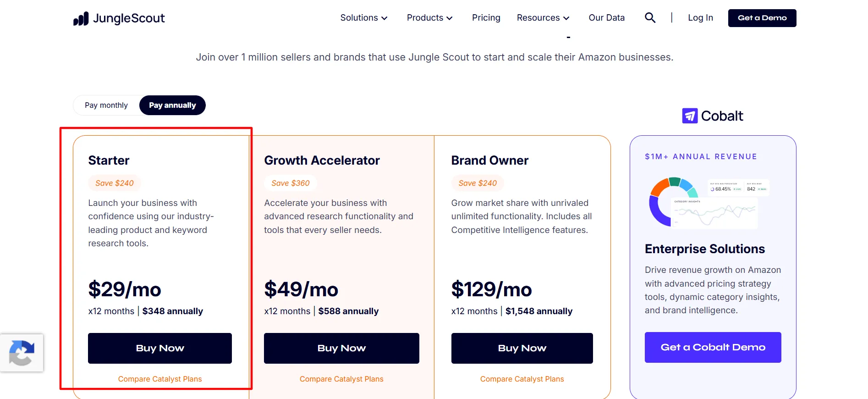Open the search magnifier icon
Image resolution: width=868 pixels, height=399 pixels.
[x=650, y=18]
